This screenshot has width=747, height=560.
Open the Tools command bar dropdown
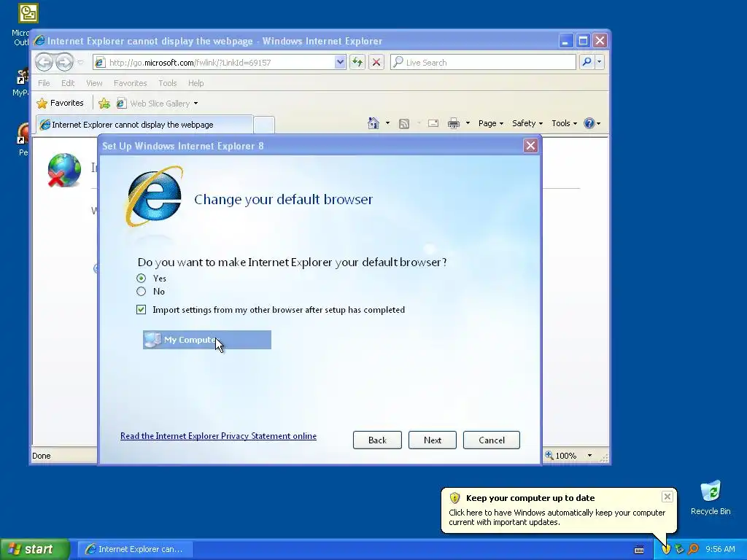click(564, 123)
